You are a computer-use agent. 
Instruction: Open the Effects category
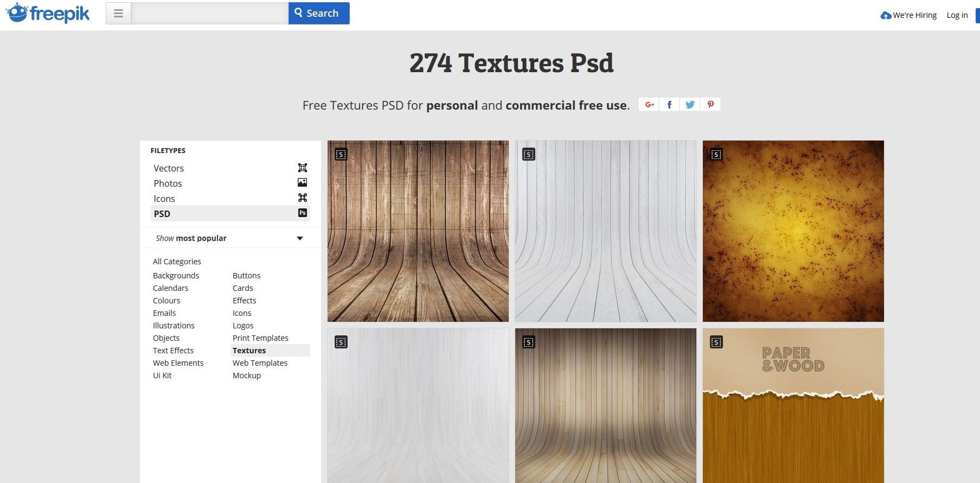(x=244, y=301)
